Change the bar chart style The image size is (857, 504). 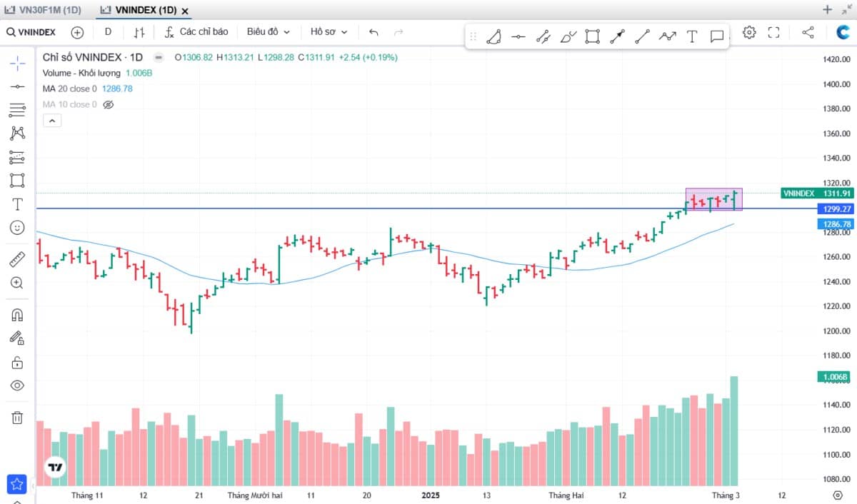pos(139,32)
